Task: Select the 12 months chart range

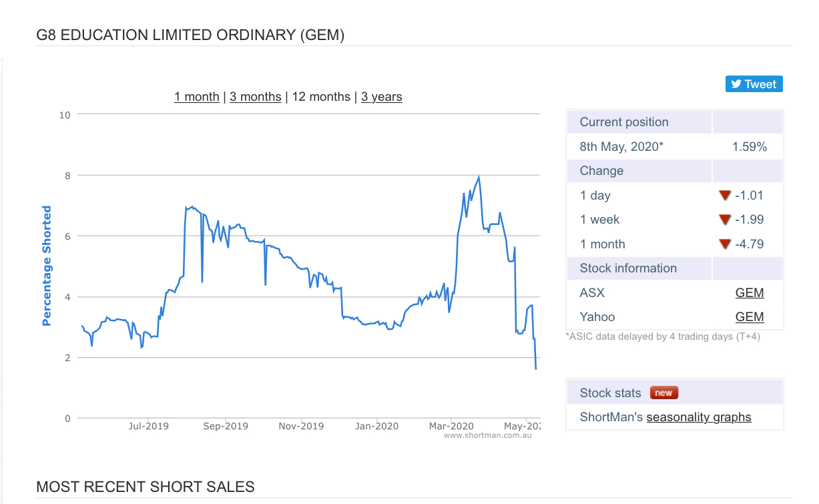Action: coord(321,97)
